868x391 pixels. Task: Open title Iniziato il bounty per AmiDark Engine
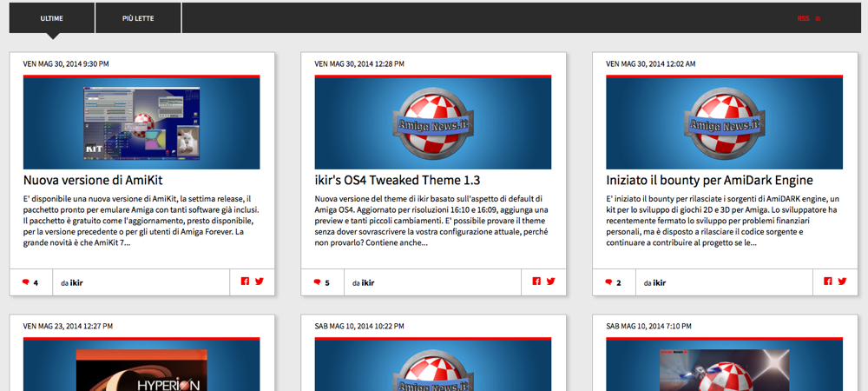pos(710,181)
